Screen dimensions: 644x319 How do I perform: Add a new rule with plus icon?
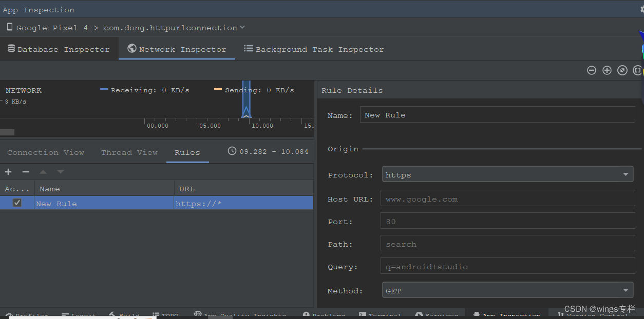click(x=8, y=172)
